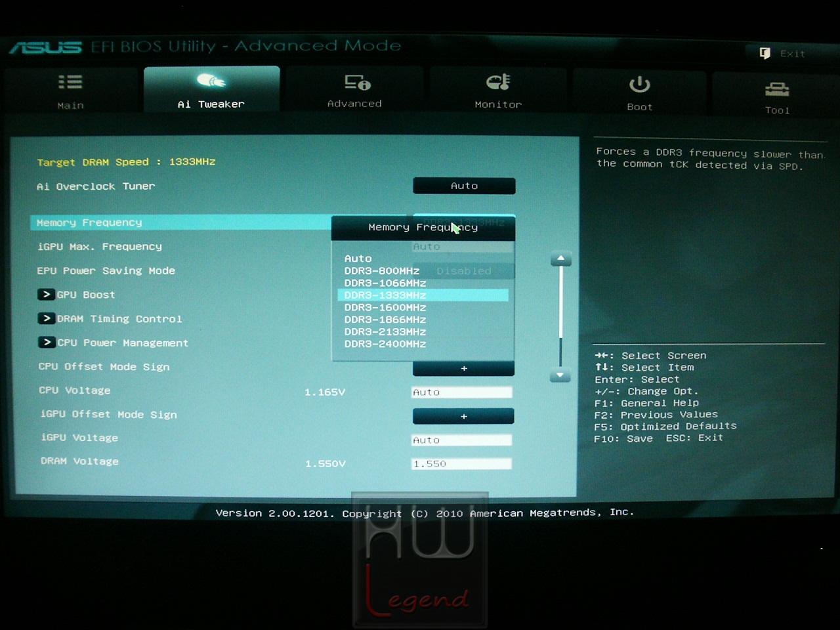Switch to the Main tab

71,91
